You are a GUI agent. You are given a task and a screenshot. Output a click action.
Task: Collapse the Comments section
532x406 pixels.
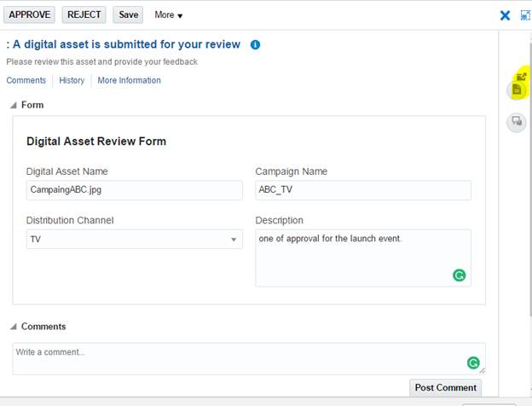click(14, 327)
